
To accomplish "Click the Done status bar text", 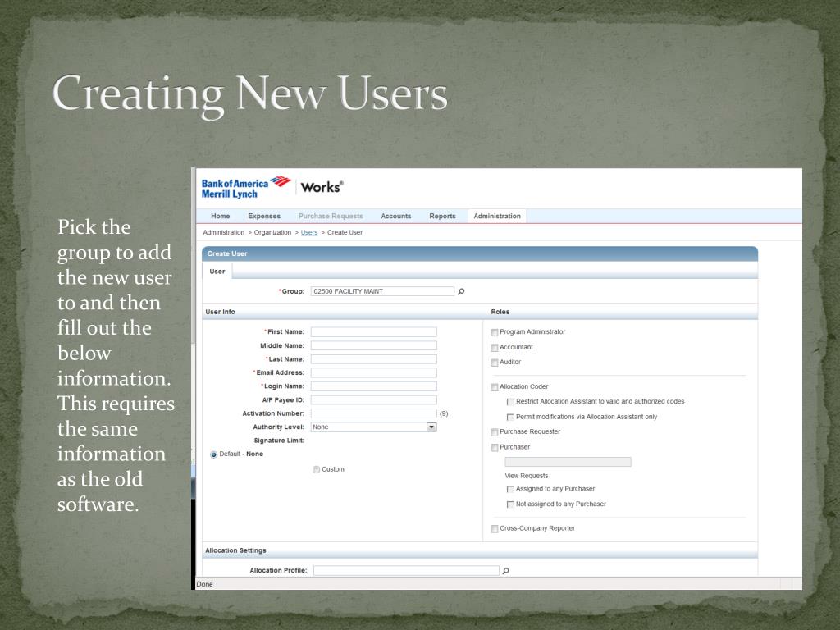I will pos(204,584).
